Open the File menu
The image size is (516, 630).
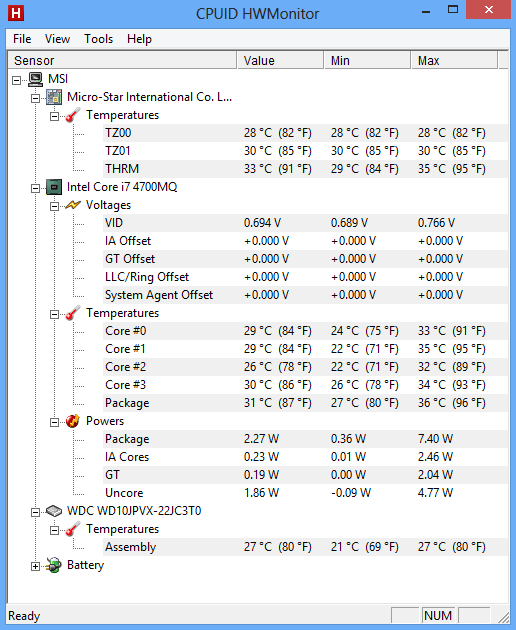point(22,39)
